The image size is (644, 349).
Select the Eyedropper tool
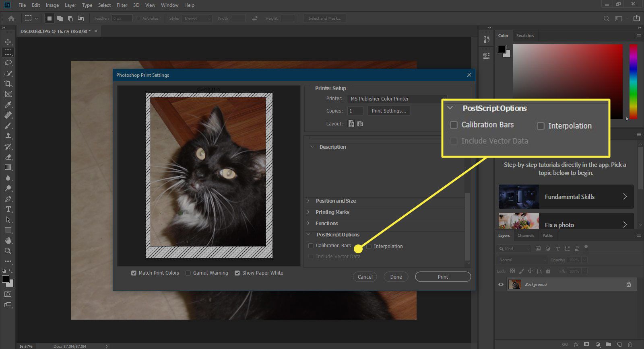8,105
